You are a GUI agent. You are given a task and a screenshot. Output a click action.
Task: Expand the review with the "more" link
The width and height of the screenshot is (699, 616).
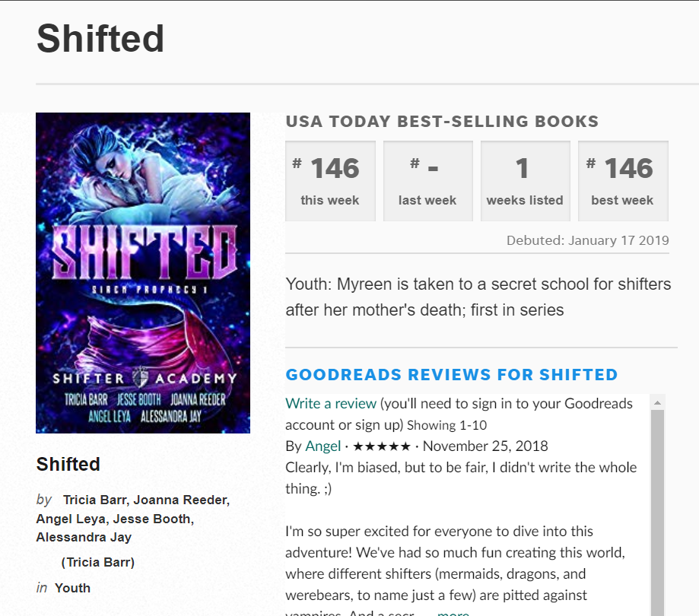pos(453,613)
